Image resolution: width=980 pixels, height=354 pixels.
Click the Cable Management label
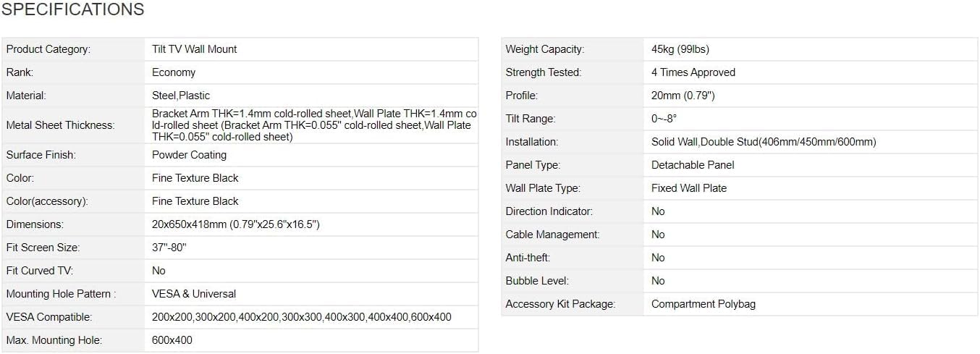[552, 235]
